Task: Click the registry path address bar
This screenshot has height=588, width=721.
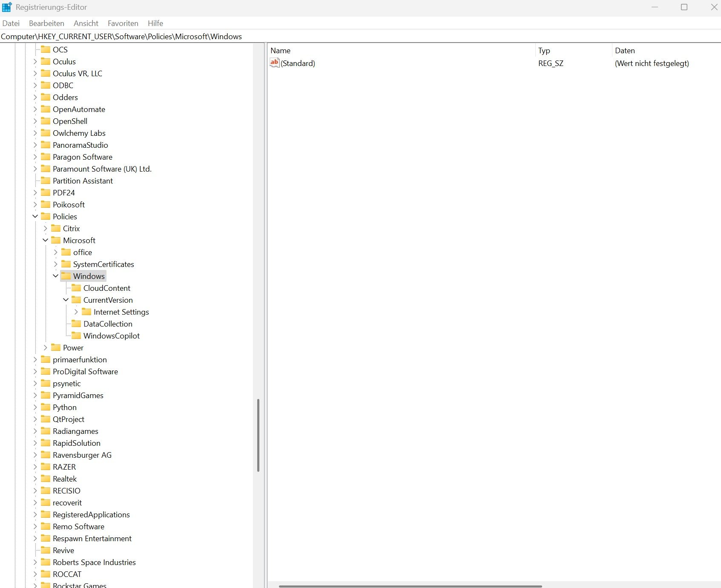Action: tap(360, 37)
